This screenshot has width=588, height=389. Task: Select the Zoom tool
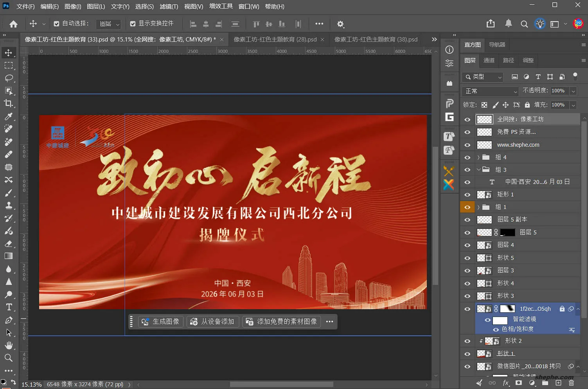coord(9,358)
